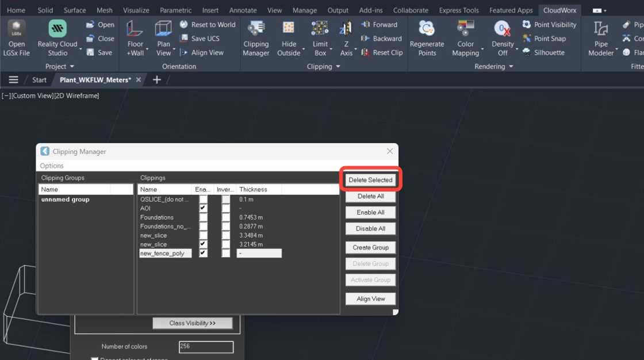Click Reset Clip
The width and height of the screenshot is (644, 360).
[x=382, y=52]
